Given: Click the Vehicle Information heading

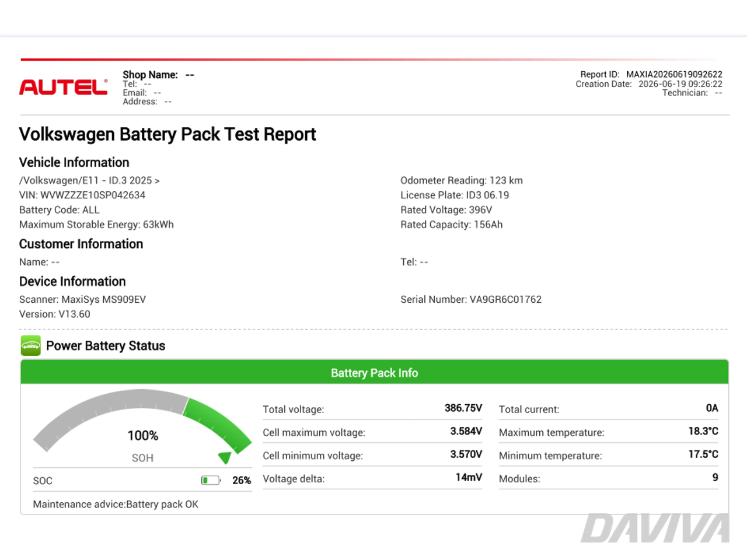Looking at the screenshot, I should point(74,162).
